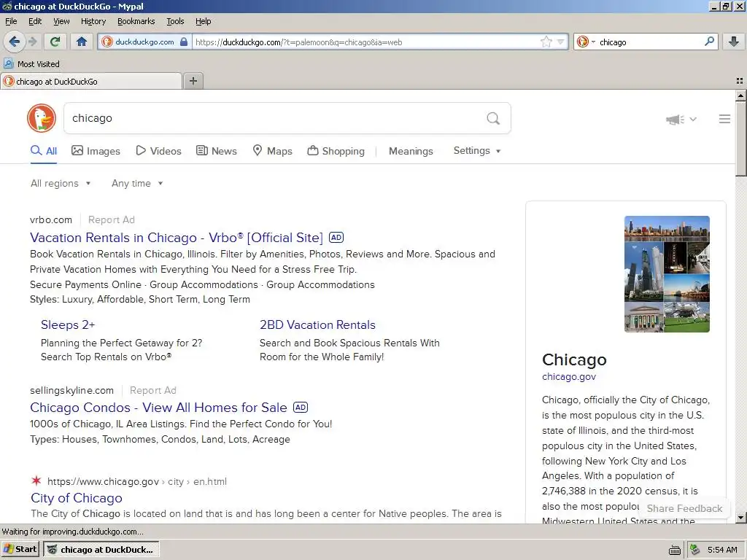Switch to the Shopping results tab
This screenshot has height=560, width=747.
click(x=336, y=151)
